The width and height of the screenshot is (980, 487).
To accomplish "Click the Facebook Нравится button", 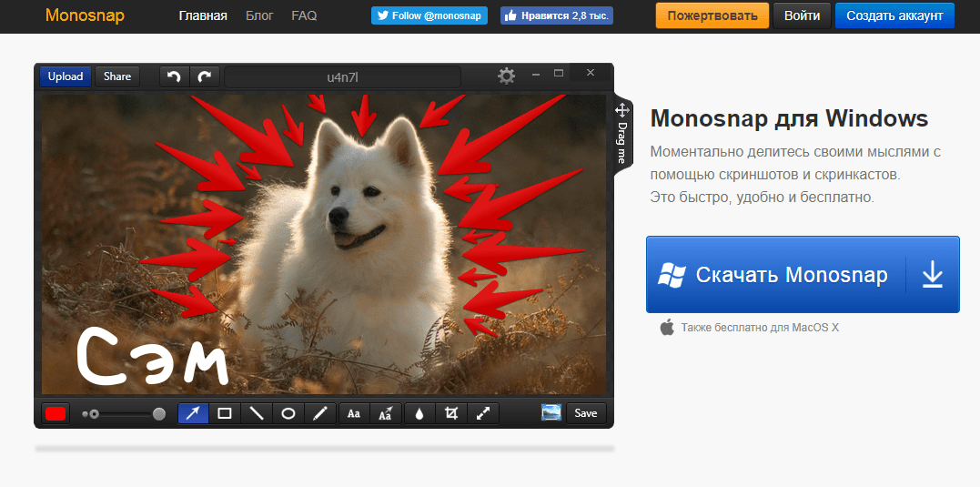I will [557, 15].
